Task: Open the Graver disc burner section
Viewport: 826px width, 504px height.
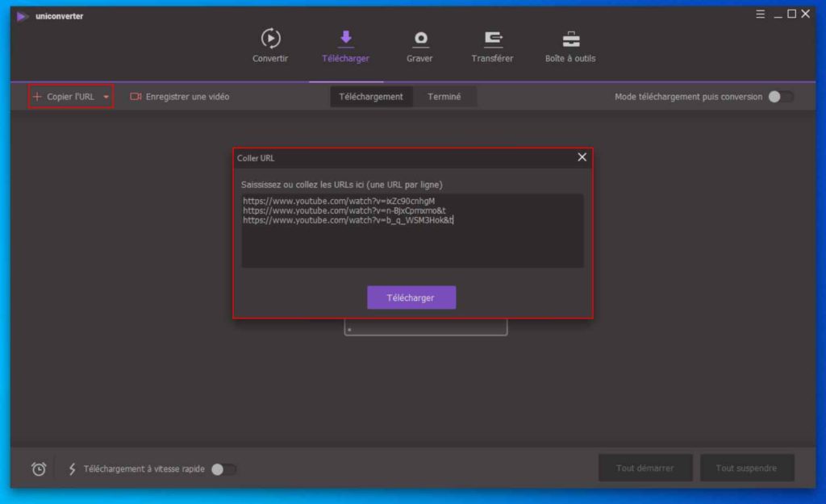Action: pos(419,46)
